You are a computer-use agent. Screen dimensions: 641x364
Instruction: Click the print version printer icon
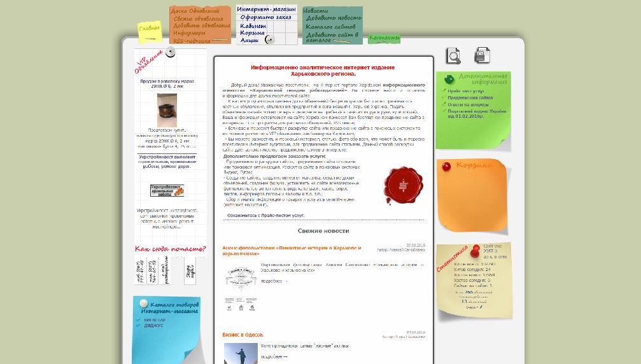(482, 55)
